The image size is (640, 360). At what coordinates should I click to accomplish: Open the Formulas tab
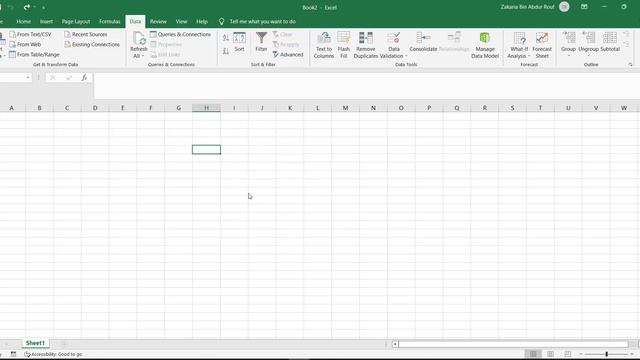[x=109, y=21]
